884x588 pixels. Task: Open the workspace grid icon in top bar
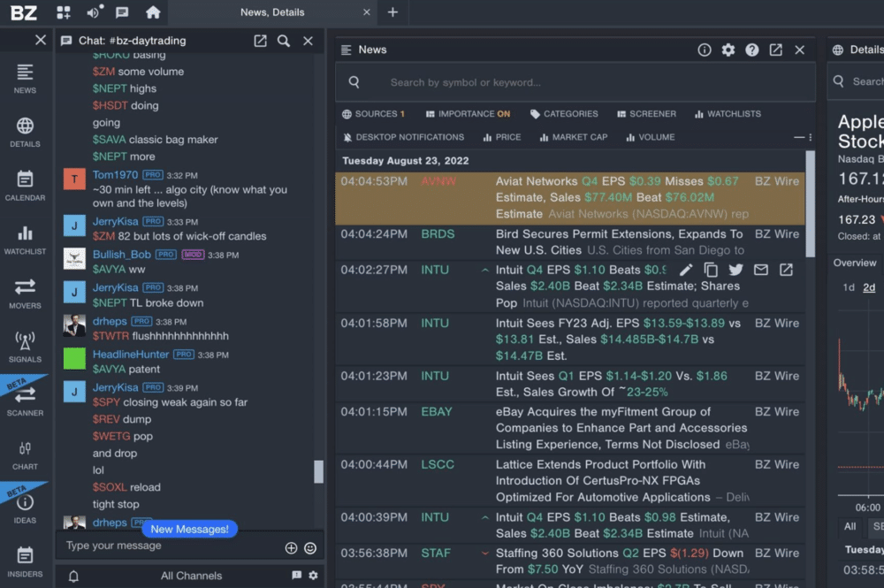tap(64, 12)
